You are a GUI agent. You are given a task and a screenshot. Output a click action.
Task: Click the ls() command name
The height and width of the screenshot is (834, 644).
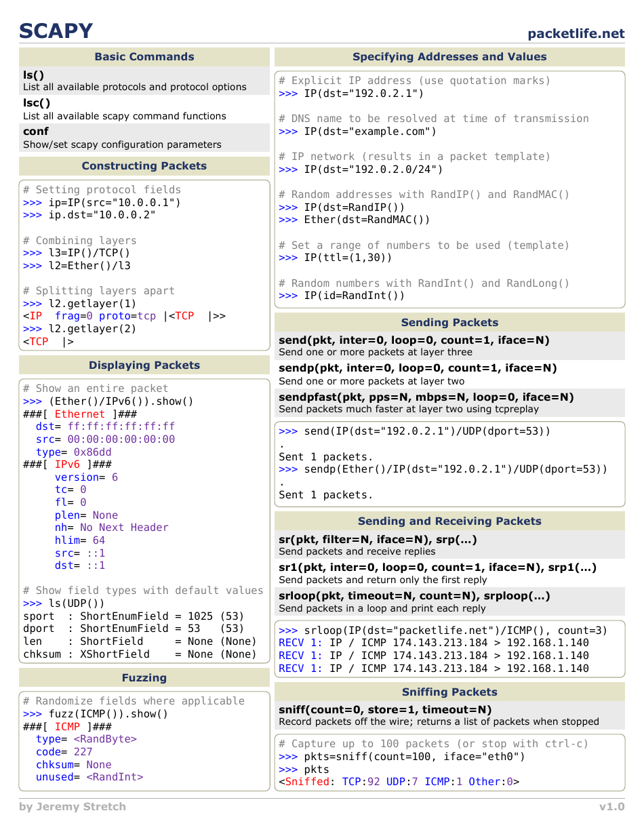(x=34, y=75)
